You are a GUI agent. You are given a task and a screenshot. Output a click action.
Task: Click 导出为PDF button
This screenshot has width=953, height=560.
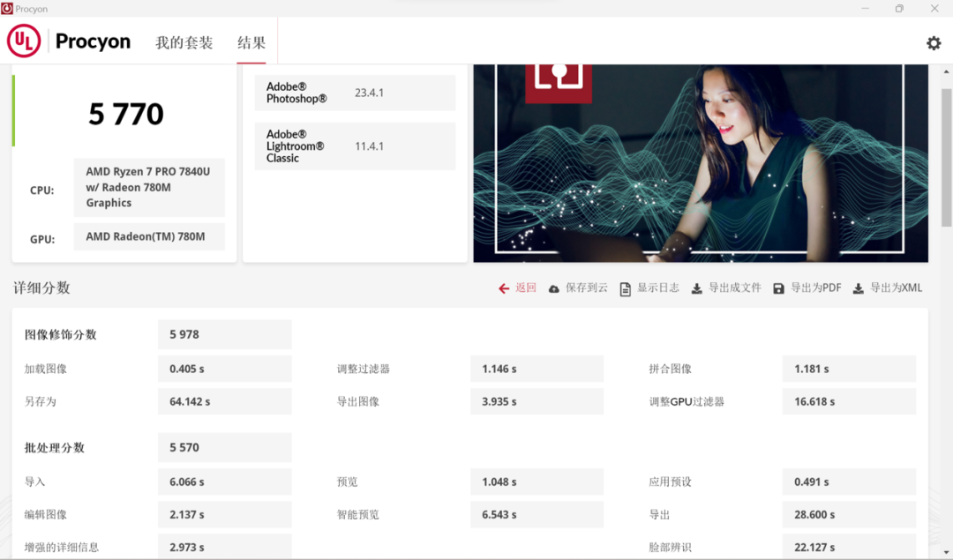pyautogui.click(x=815, y=287)
